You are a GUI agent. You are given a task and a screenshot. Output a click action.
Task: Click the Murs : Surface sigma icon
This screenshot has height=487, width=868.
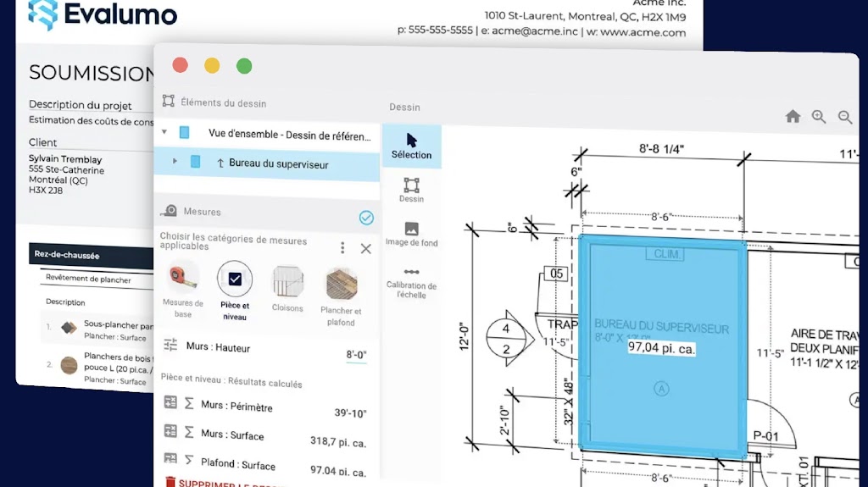(189, 432)
